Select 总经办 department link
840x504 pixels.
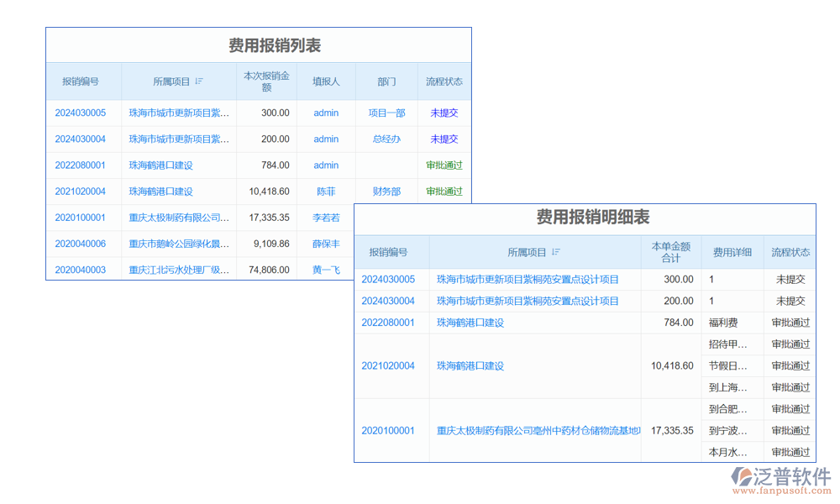[x=386, y=139]
